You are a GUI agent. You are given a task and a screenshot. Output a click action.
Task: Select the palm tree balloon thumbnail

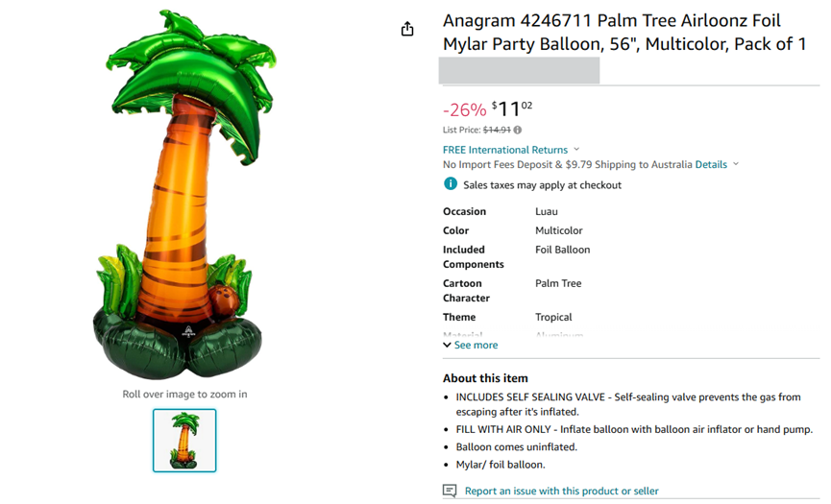coord(184,441)
